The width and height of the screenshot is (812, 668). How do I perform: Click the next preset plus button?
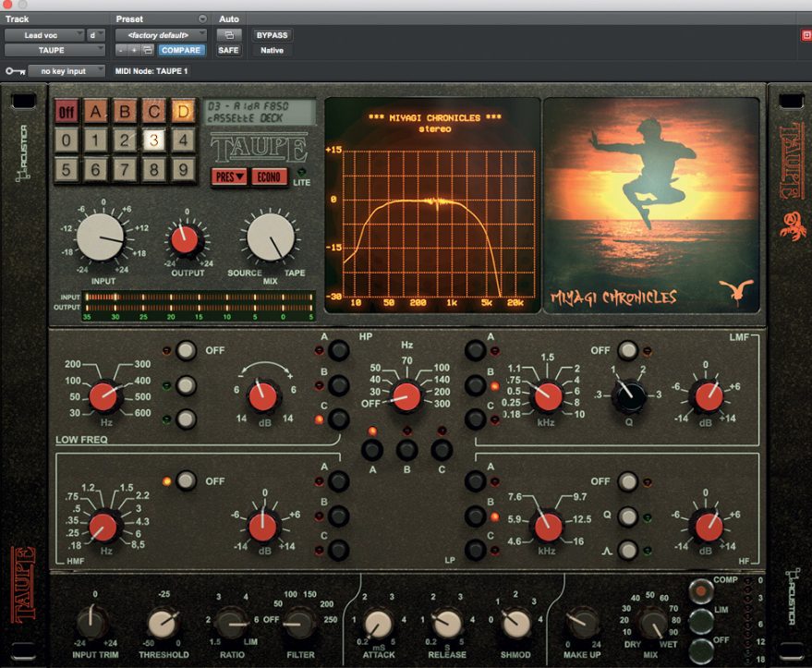point(134,50)
